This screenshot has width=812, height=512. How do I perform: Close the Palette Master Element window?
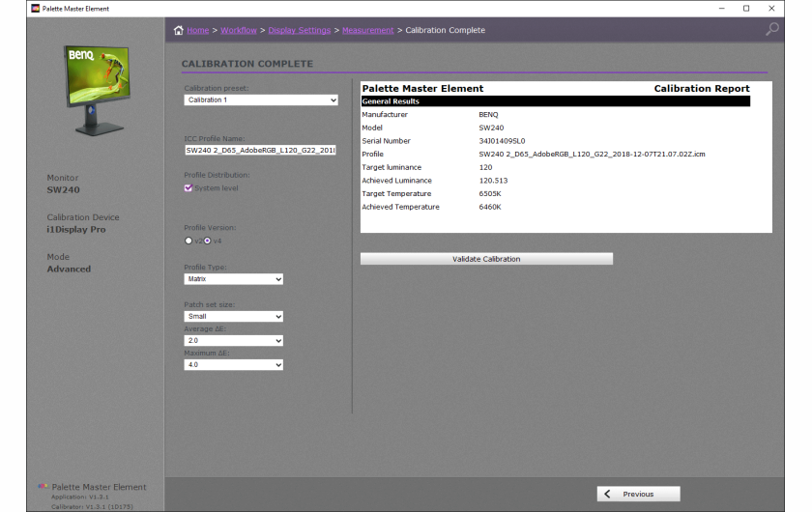(771, 9)
